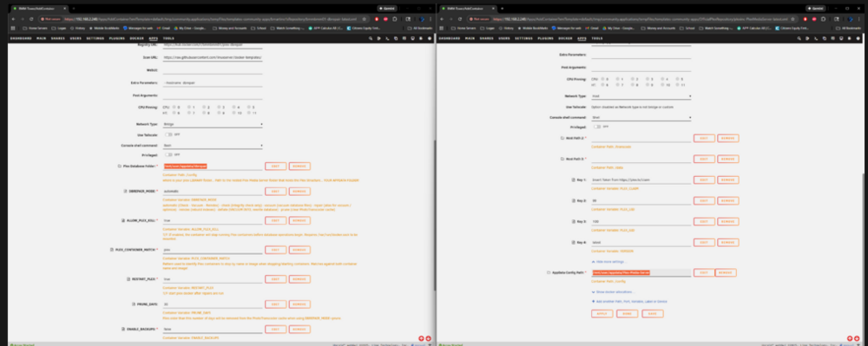Select CPU 5 pinning in left window
Viewport: 868px width, 346px height.
click(248, 107)
